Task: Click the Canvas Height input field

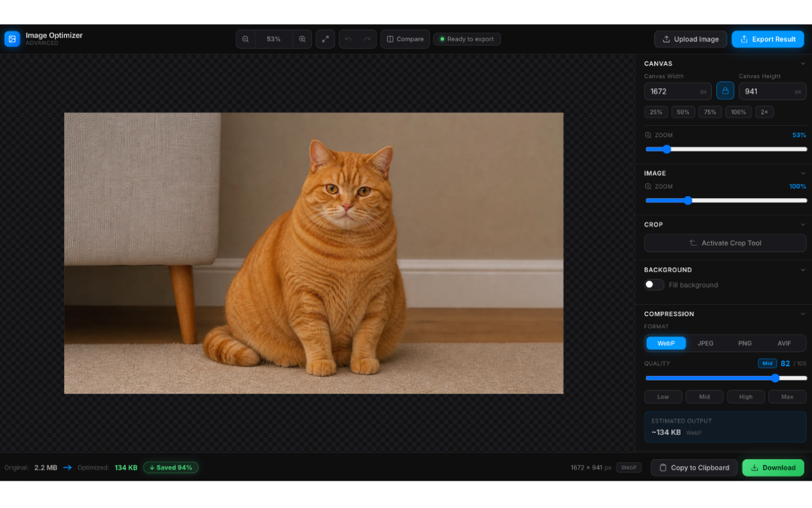Action: coord(773,91)
